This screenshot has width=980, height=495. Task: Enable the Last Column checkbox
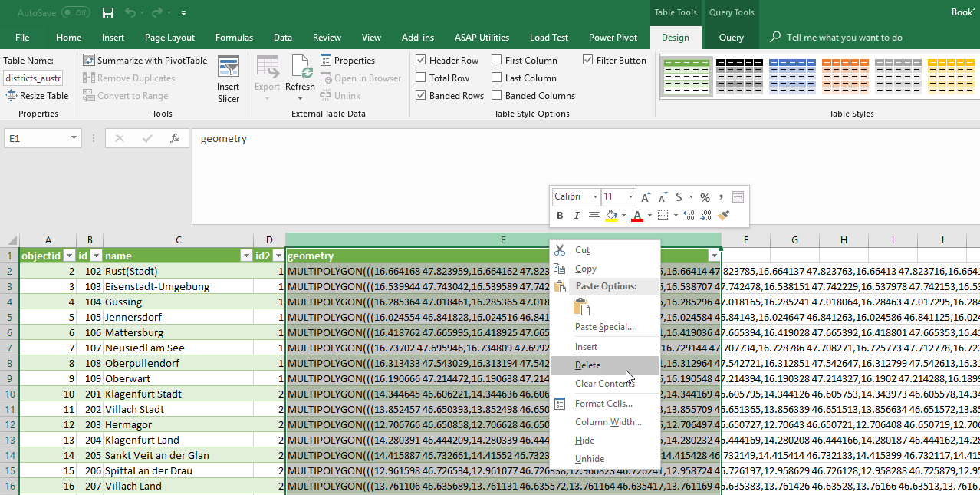[x=497, y=78]
